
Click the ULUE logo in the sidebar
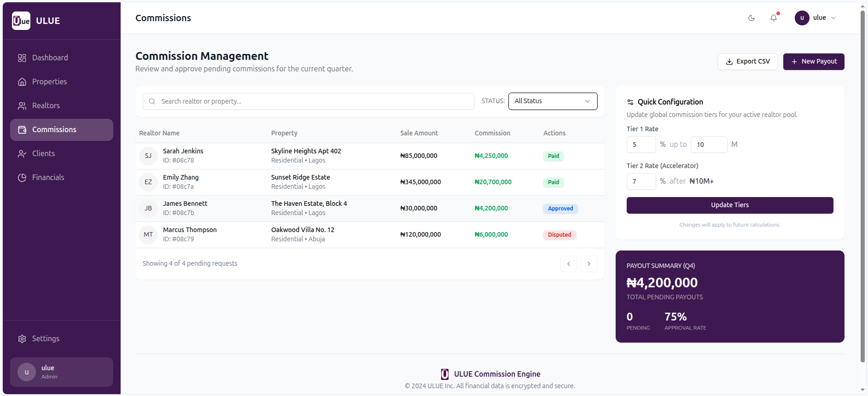(21, 21)
